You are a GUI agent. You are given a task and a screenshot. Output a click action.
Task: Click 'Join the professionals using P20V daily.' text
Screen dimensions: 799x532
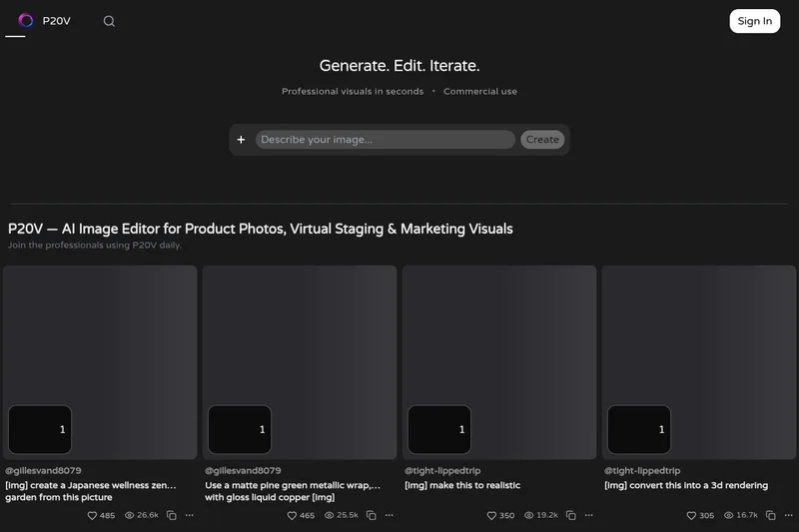coord(95,246)
